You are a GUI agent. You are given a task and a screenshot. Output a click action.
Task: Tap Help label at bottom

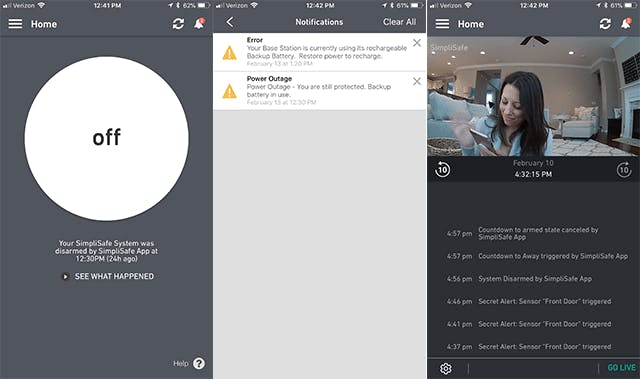click(x=180, y=363)
